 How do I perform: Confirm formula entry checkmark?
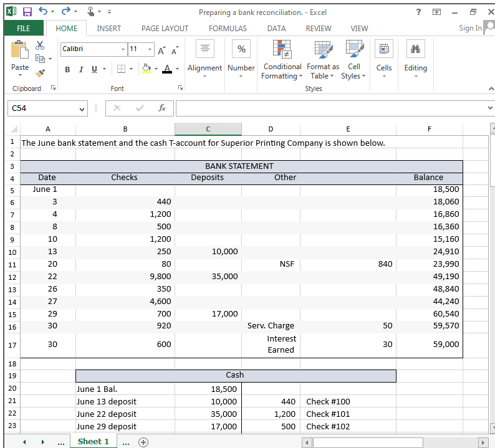point(140,108)
